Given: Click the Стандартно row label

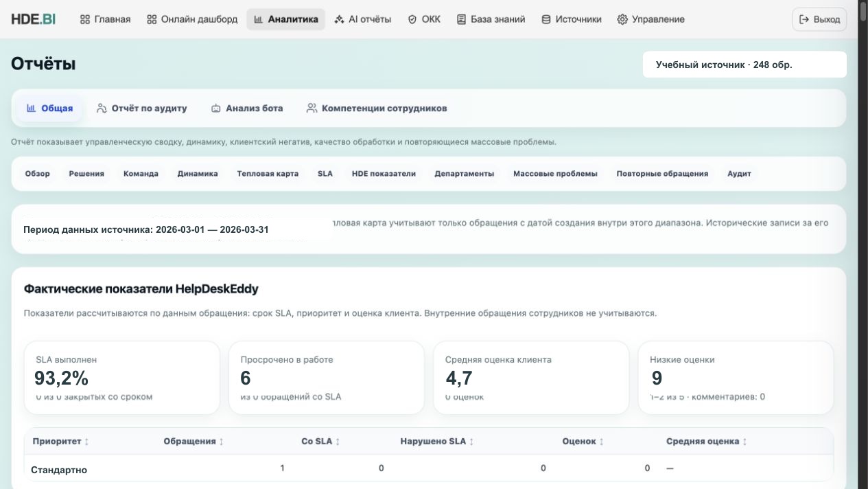Looking at the screenshot, I should [x=59, y=470].
